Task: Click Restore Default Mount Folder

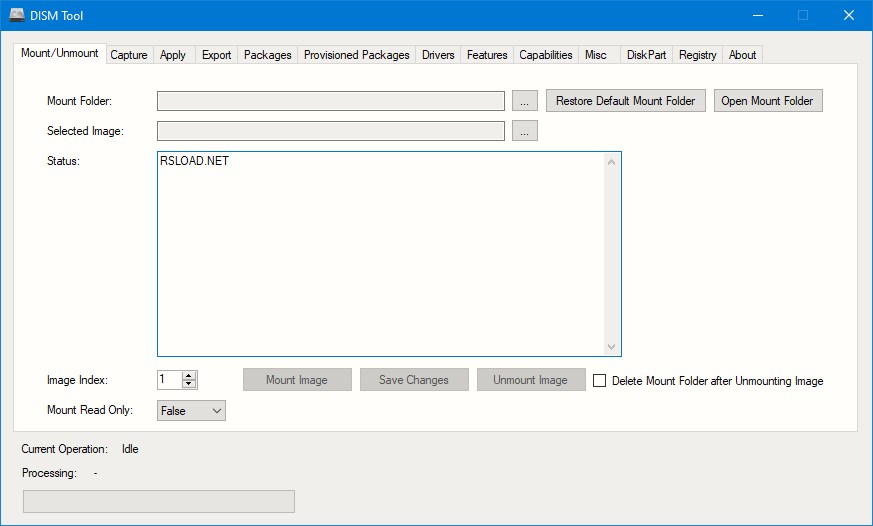Action: (x=625, y=101)
